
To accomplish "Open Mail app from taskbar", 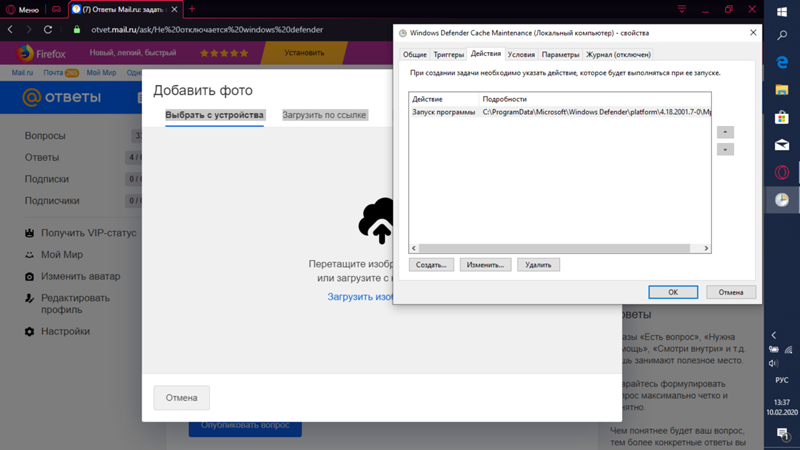I will coord(782,145).
